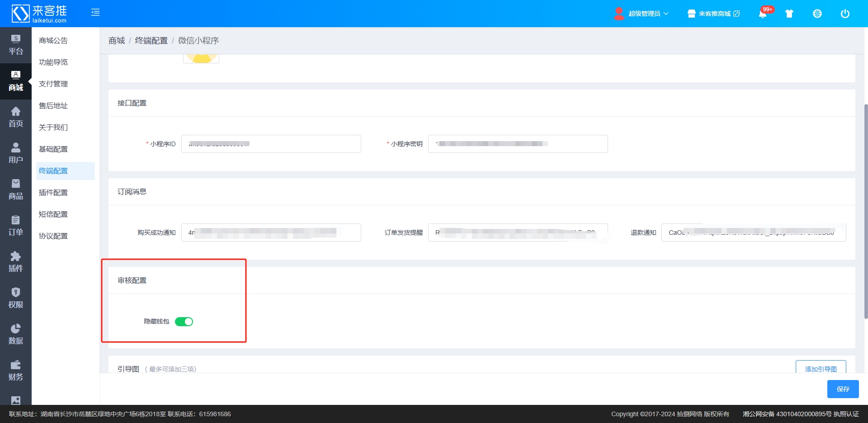Screen dimensions: 868x423
Task: Click the power logout icon
Action: pos(845,14)
